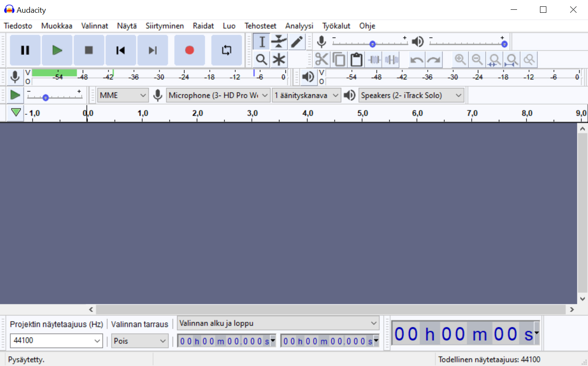This screenshot has width=588, height=366.
Task: Toggle the Loop playback button
Action: pyautogui.click(x=226, y=50)
